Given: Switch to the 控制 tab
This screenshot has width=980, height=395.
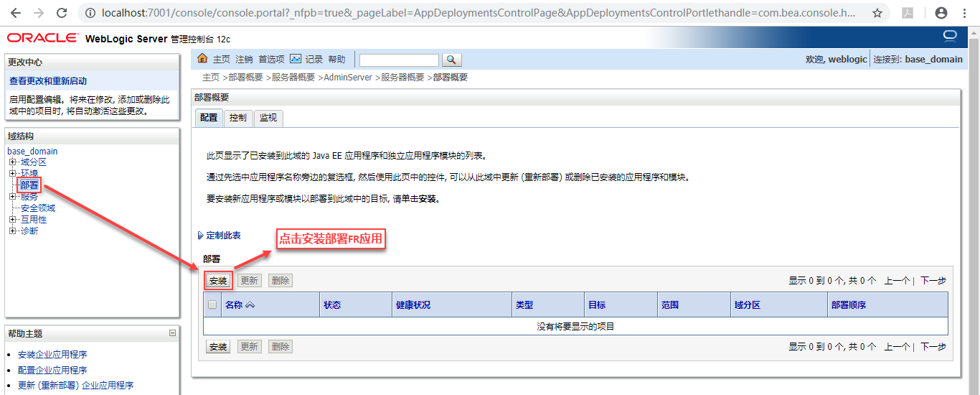Looking at the screenshot, I should [x=238, y=118].
